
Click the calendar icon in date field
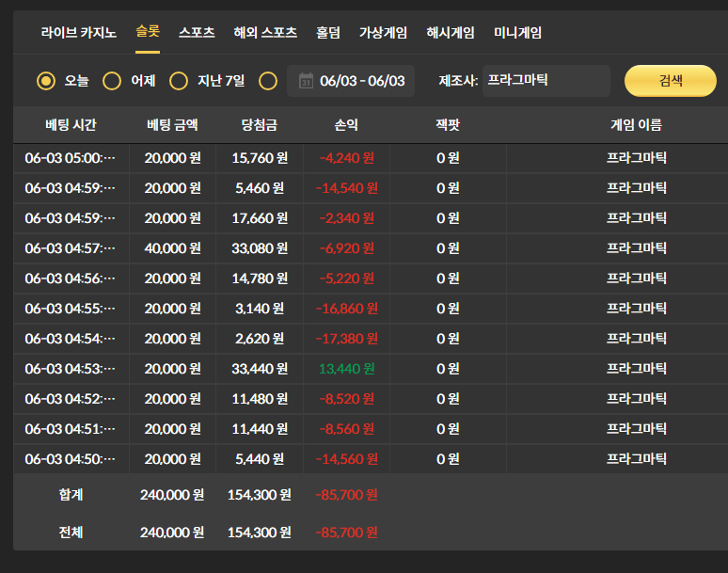coord(306,81)
